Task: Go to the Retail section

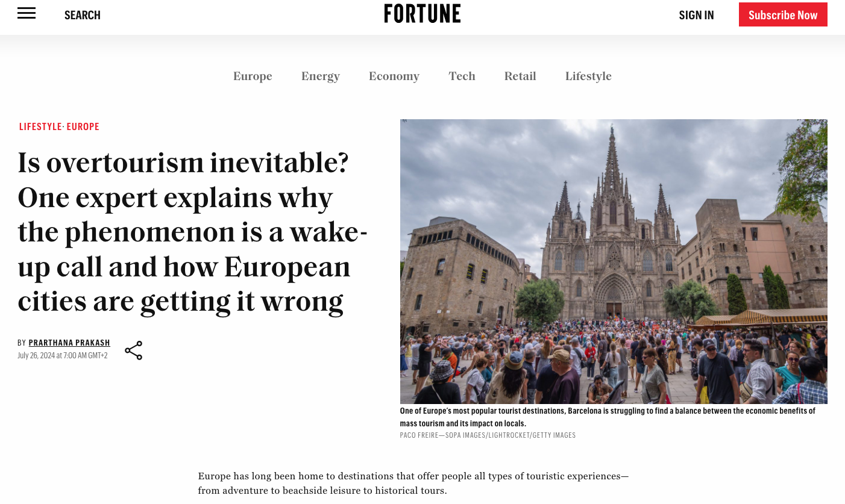Action: coord(520,76)
